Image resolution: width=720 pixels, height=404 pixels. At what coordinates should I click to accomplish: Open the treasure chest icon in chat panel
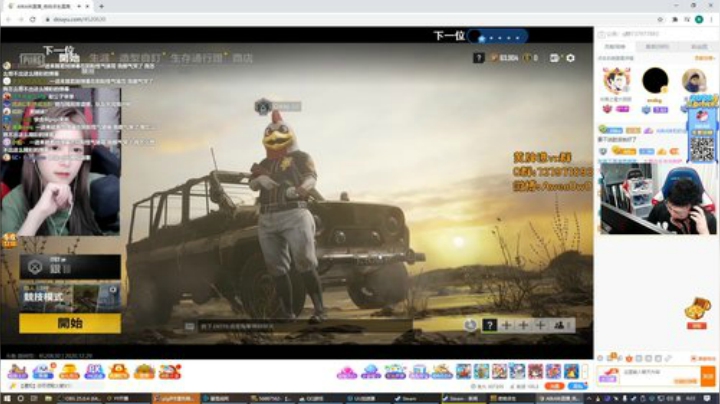tap(697, 309)
